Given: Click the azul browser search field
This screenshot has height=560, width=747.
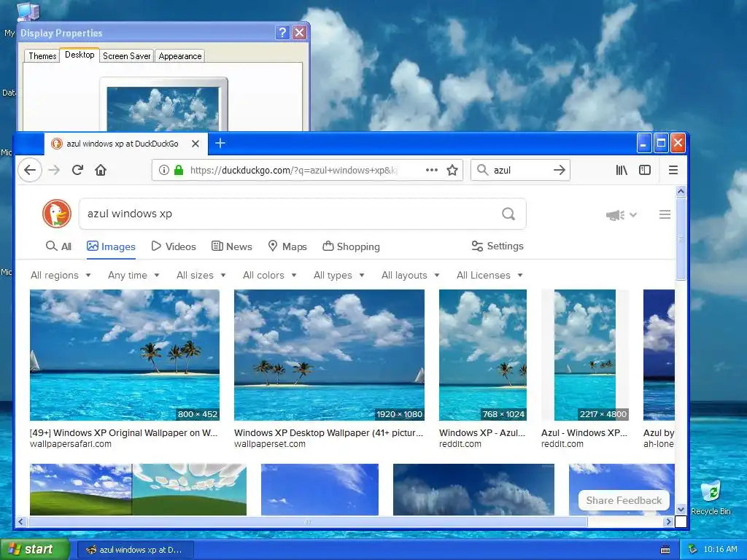Looking at the screenshot, I should (x=520, y=170).
